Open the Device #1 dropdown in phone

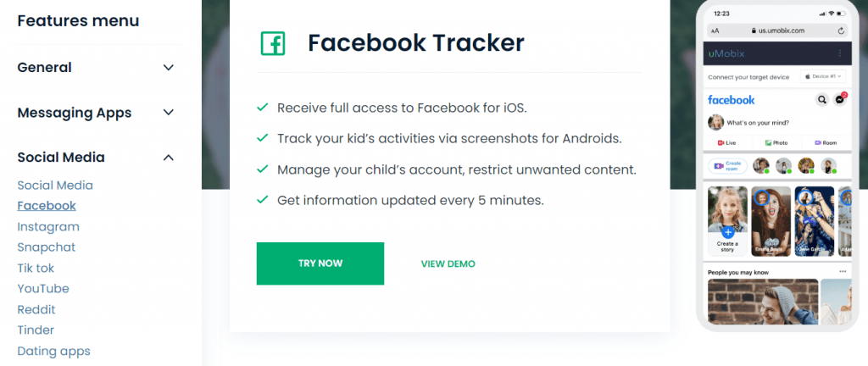click(x=824, y=76)
